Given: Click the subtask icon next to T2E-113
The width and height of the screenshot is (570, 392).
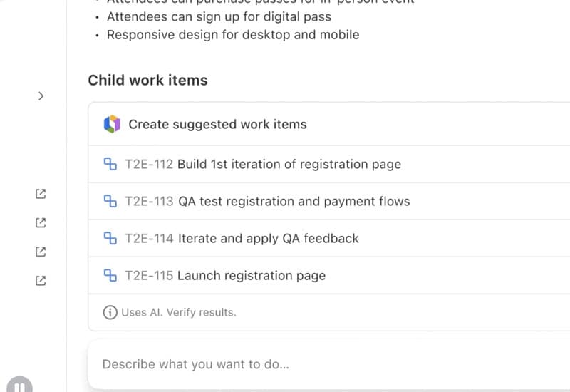Looking at the screenshot, I should click(x=110, y=201).
